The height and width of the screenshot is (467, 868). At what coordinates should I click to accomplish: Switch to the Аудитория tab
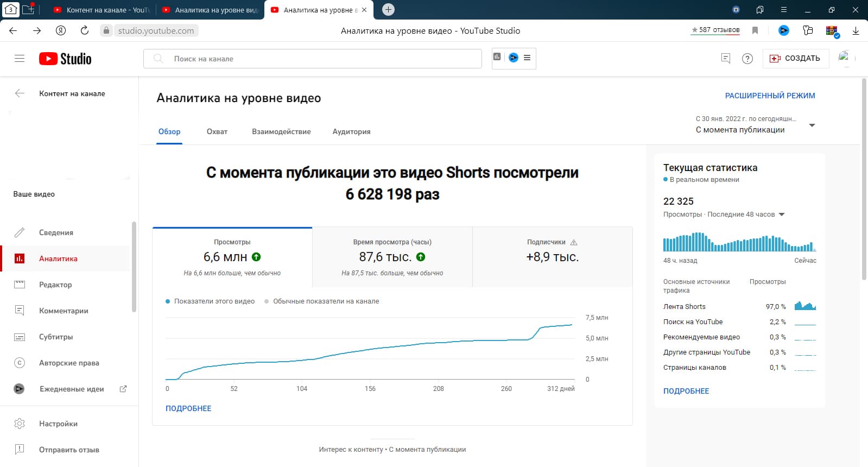(351, 132)
